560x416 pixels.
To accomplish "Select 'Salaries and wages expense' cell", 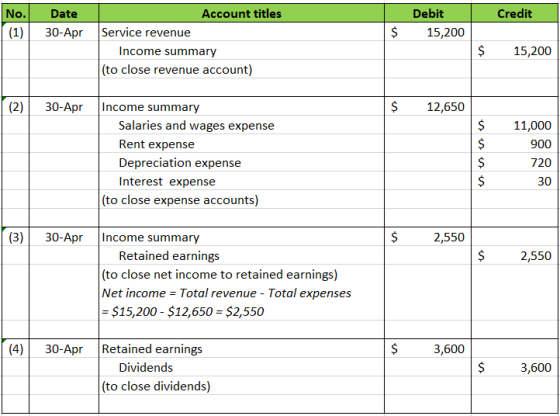I will point(241,125).
